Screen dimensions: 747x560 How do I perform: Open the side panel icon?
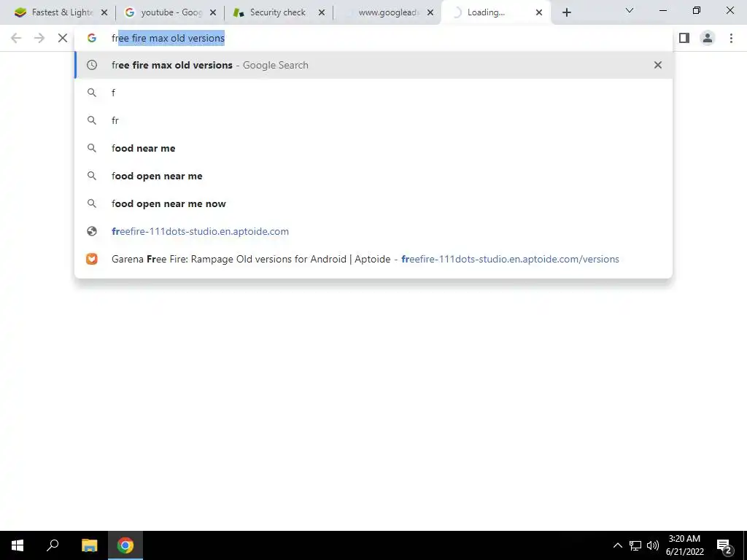coord(684,38)
